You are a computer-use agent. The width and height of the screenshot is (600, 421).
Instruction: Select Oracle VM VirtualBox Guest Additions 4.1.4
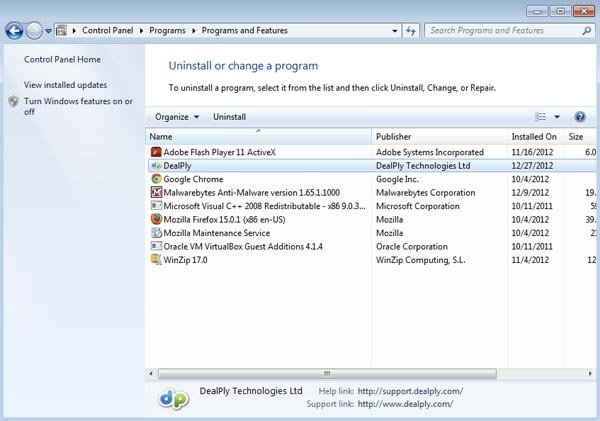(243, 246)
